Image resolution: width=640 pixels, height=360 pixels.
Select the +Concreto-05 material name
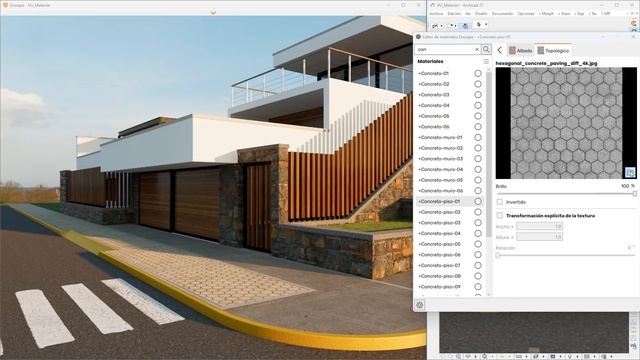click(433, 116)
